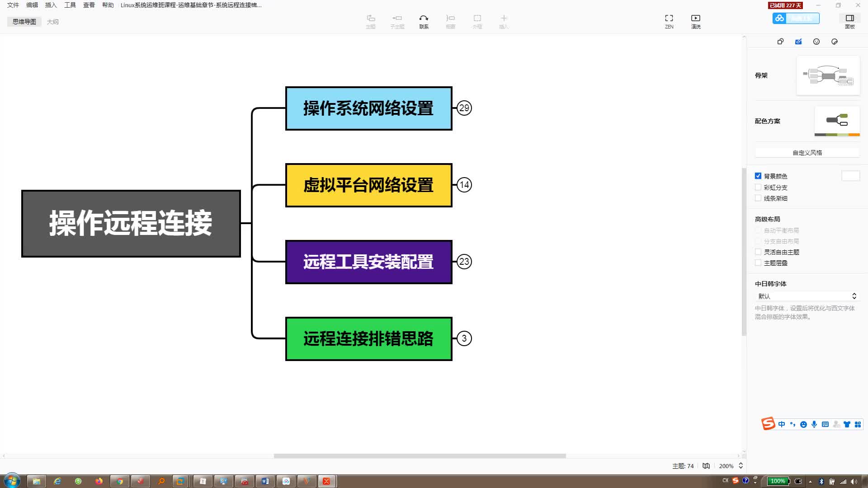Image resolution: width=868 pixels, height=488 pixels.
Task: Click the Sogou toolbox grid icon
Action: coord(858,424)
